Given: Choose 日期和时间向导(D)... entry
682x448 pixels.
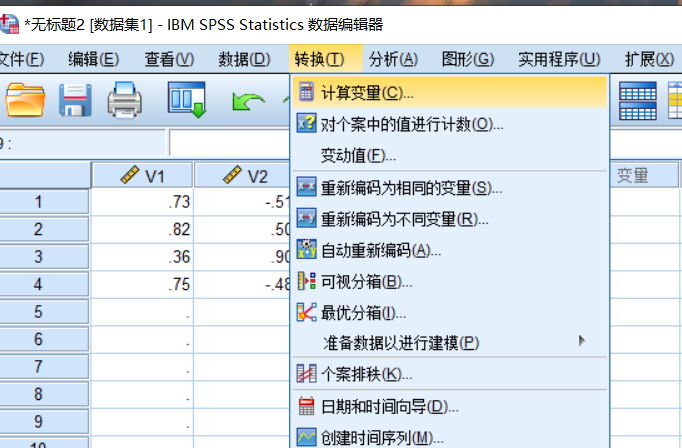Looking at the screenshot, I should (x=450, y=406).
